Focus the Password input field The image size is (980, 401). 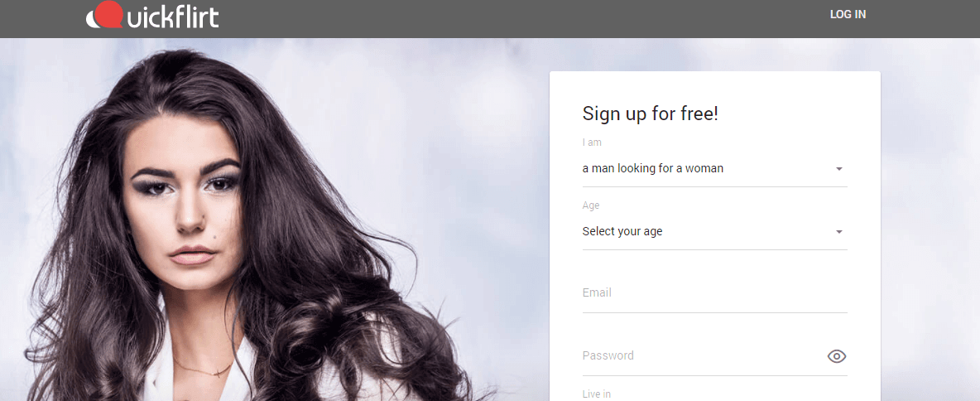click(x=702, y=356)
